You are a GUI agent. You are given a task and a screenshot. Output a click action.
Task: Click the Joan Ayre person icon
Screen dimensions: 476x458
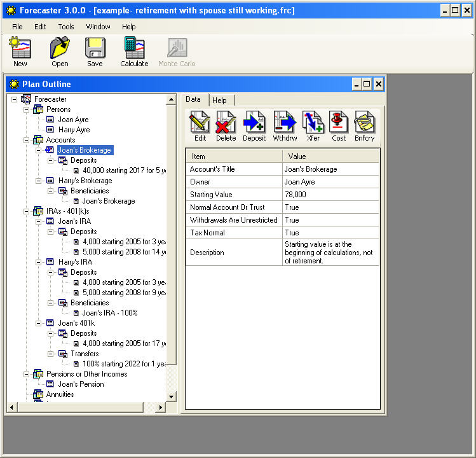pyautogui.click(x=50, y=119)
